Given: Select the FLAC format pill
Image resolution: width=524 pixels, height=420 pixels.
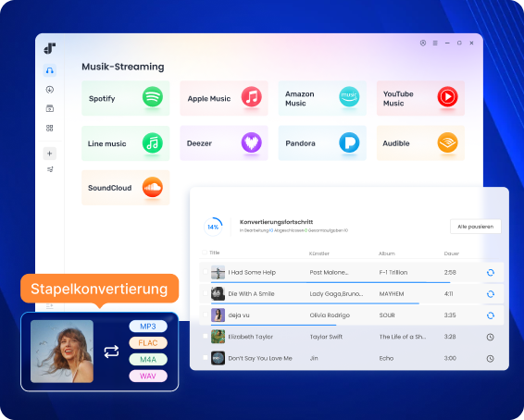Looking at the screenshot, I should (x=148, y=343).
